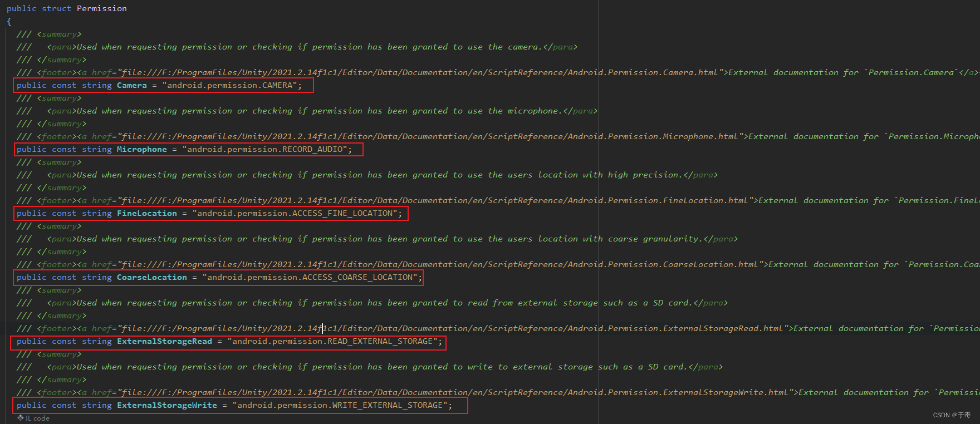Click comment about using the camera

pos(309,47)
